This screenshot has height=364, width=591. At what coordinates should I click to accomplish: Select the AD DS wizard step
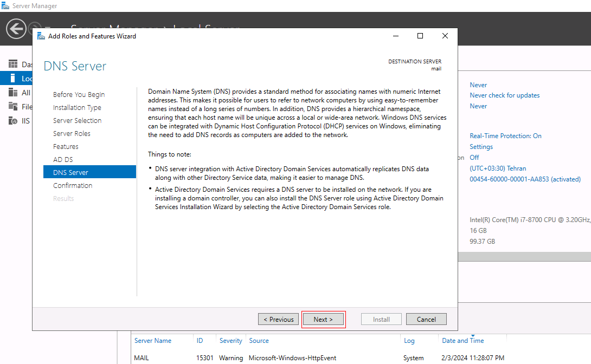63,160
